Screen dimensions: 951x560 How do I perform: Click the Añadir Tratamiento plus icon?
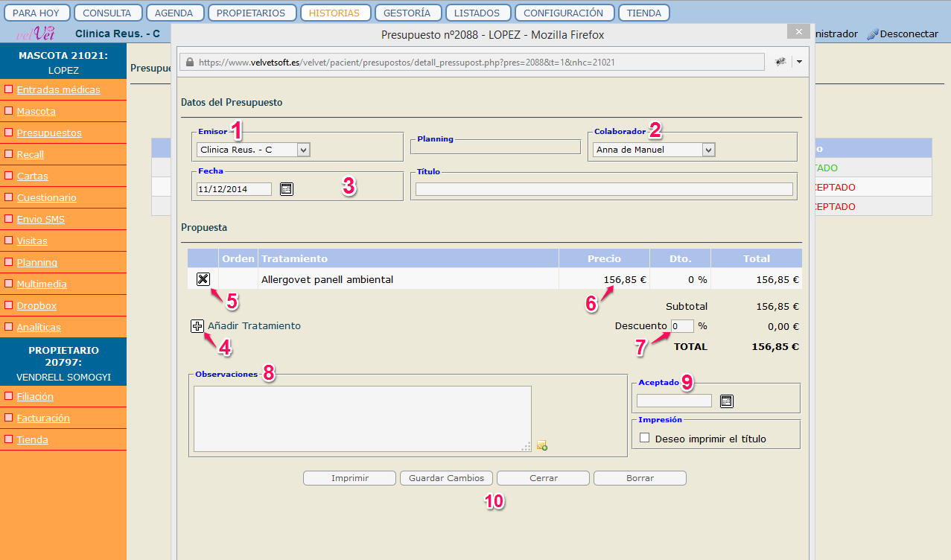[x=197, y=326]
